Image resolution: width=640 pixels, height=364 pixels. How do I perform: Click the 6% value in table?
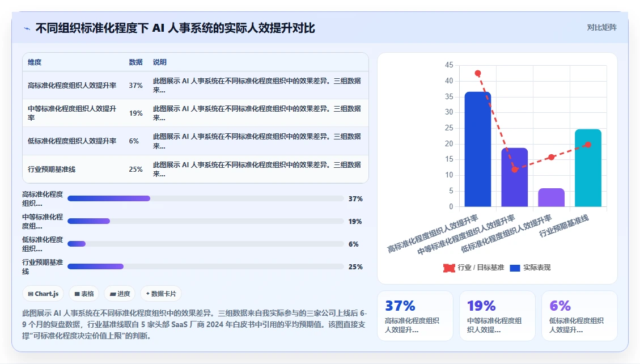pos(134,141)
